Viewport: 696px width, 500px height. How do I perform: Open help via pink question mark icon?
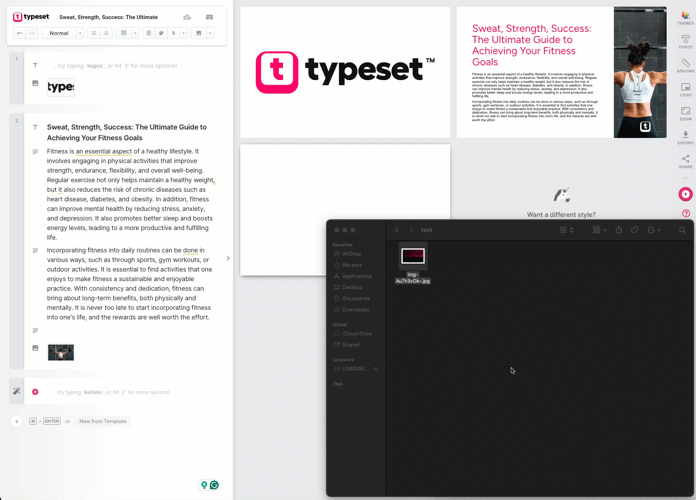point(686,214)
